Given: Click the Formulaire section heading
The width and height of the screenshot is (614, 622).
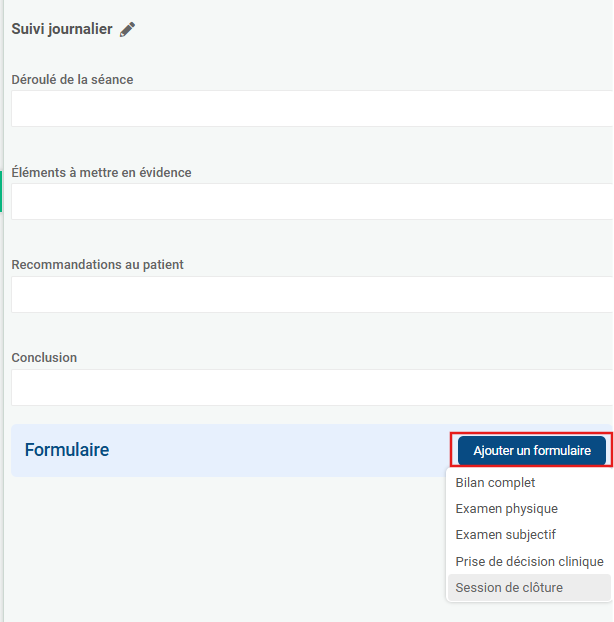Looking at the screenshot, I should tap(67, 450).
